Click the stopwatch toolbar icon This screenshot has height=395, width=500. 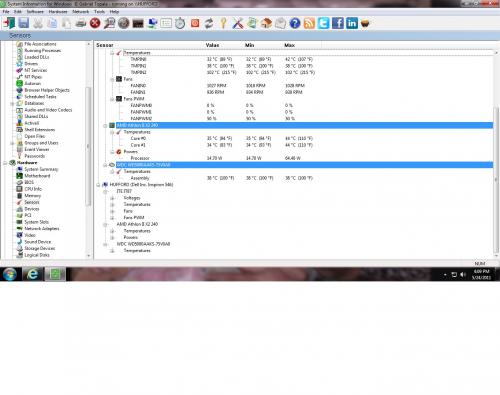[x=180, y=23]
